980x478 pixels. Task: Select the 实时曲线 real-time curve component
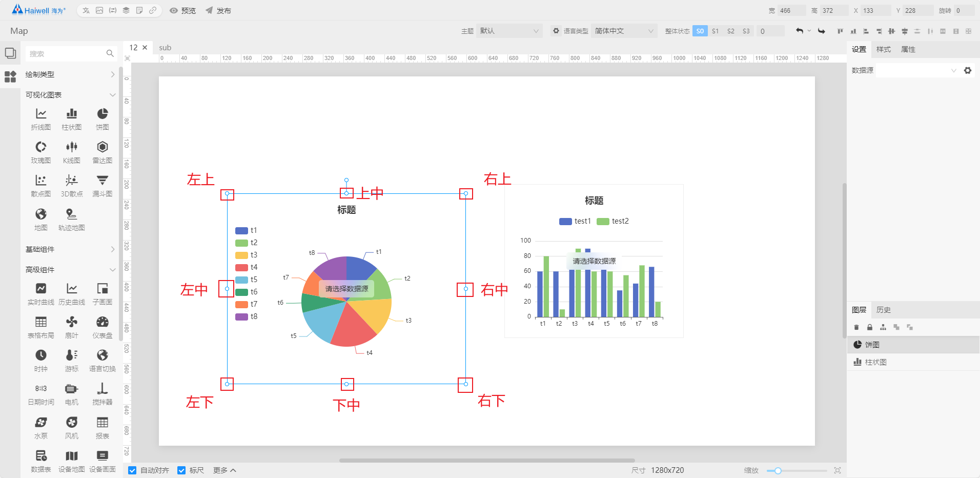(x=41, y=294)
